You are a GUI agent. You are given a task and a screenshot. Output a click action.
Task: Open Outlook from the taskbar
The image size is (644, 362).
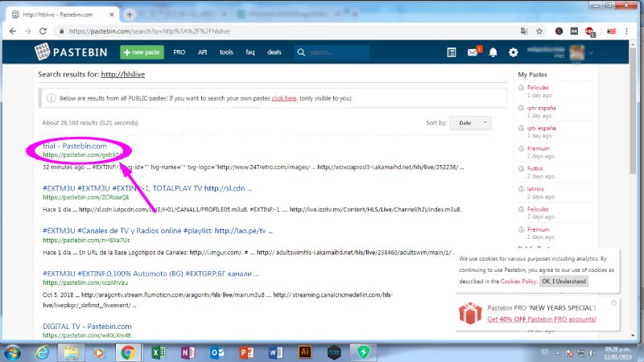click(217, 352)
